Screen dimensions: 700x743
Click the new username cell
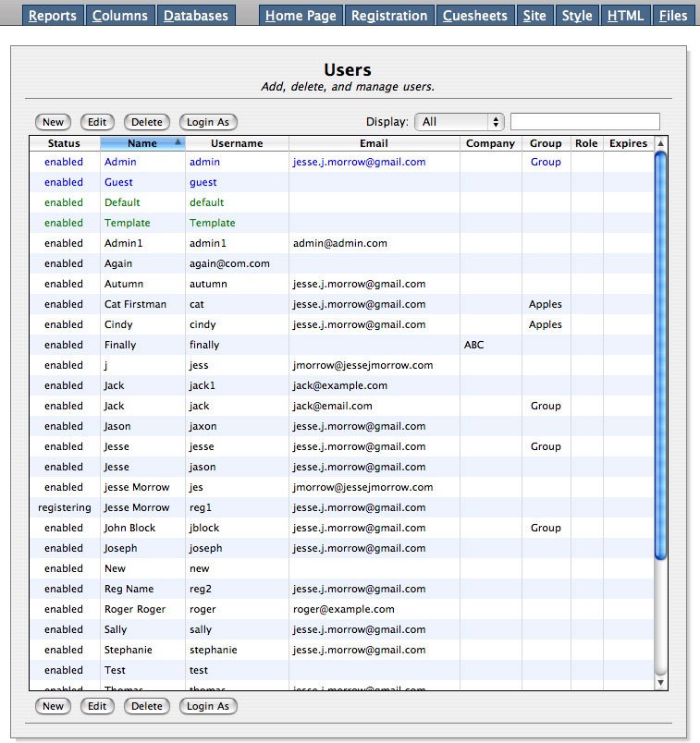click(x=199, y=568)
